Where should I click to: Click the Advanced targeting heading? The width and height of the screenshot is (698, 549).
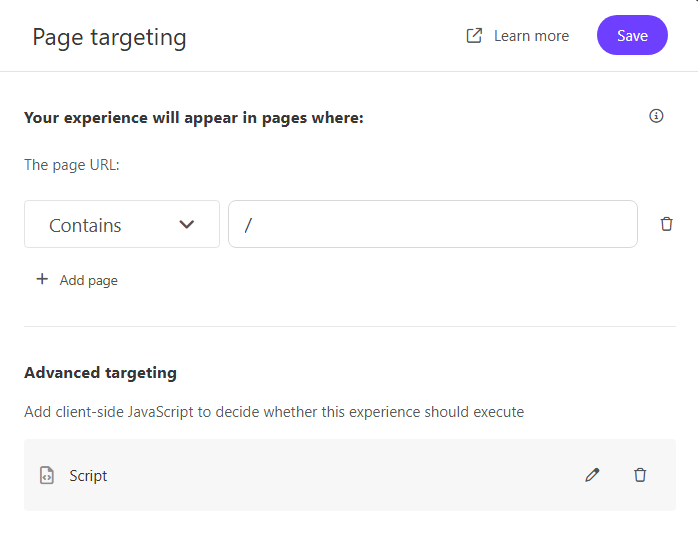coord(100,373)
